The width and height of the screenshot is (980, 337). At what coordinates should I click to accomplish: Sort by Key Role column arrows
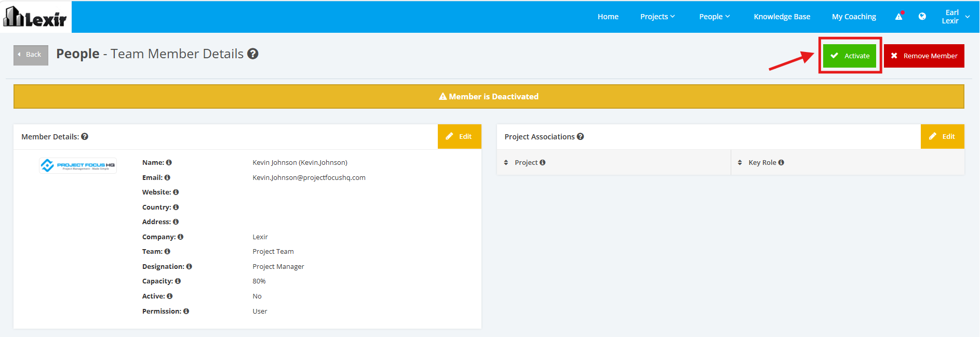tap(740, 162)
